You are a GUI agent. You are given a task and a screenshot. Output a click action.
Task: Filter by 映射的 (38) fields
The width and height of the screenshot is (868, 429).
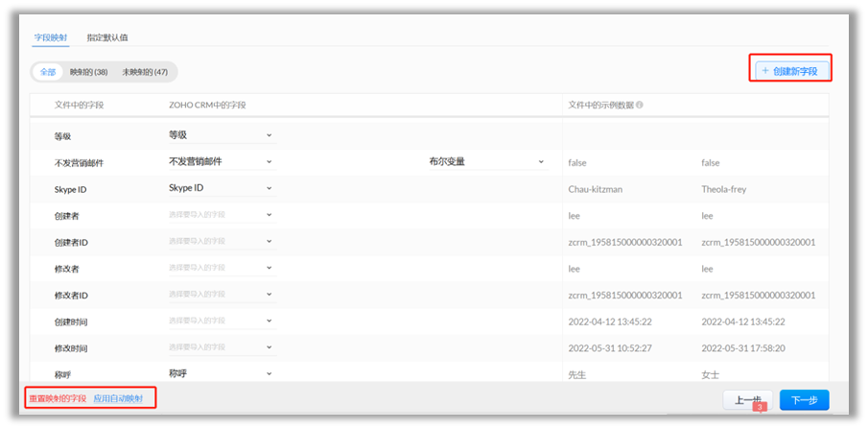pos(88,72)
